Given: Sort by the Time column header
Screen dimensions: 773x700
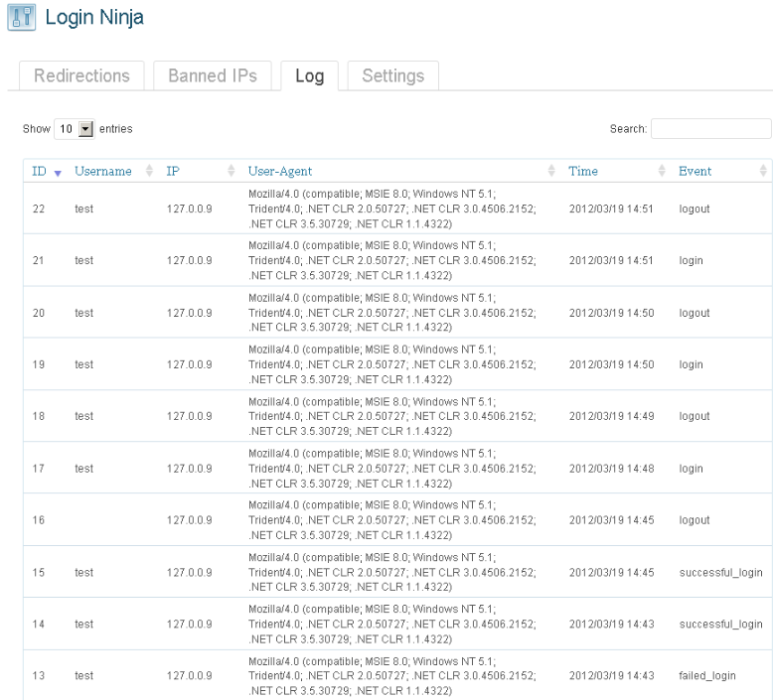Looking at the screenshot, I should pos(583,171).
